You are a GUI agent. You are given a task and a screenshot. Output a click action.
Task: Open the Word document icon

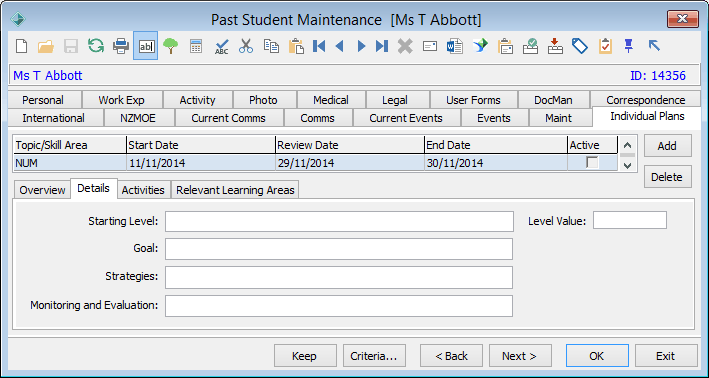(x=455, y=46)
